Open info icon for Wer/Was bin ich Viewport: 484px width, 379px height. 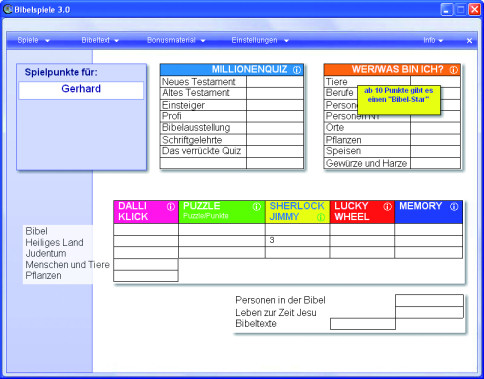point(453,70)
